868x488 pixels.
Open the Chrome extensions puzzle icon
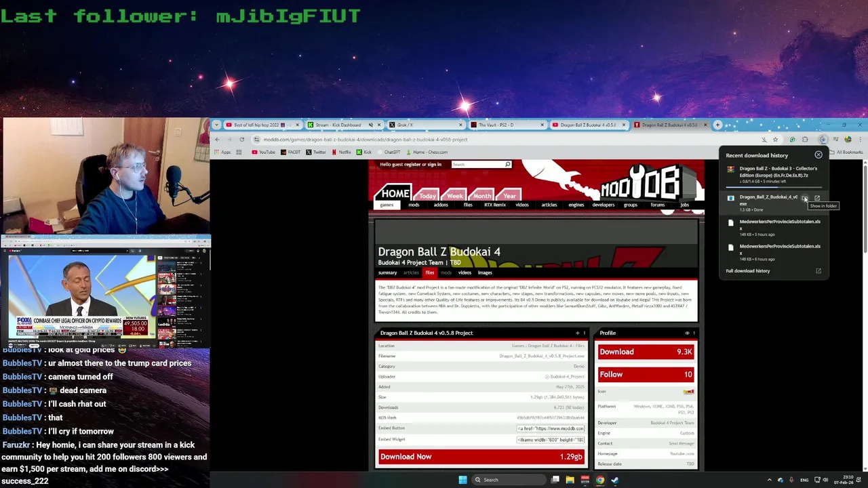[x=805, y=140]
